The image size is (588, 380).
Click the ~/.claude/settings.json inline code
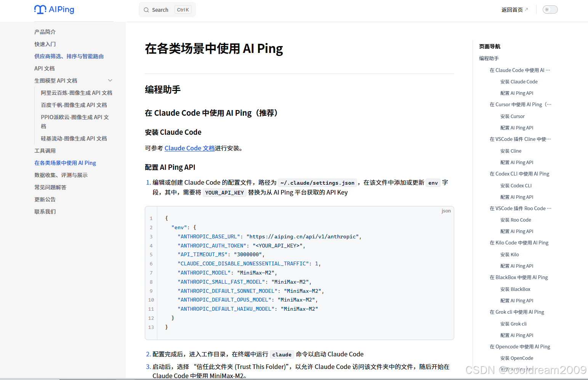317,183
